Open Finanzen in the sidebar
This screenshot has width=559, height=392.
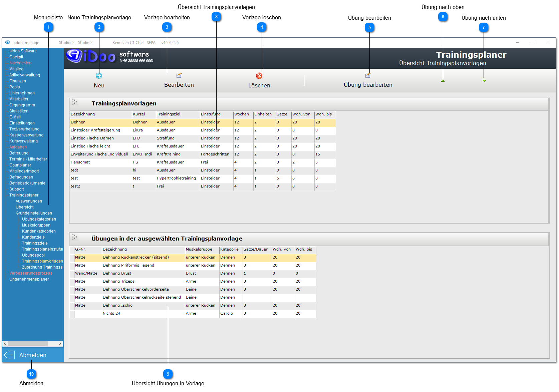(x=18, y=81)
